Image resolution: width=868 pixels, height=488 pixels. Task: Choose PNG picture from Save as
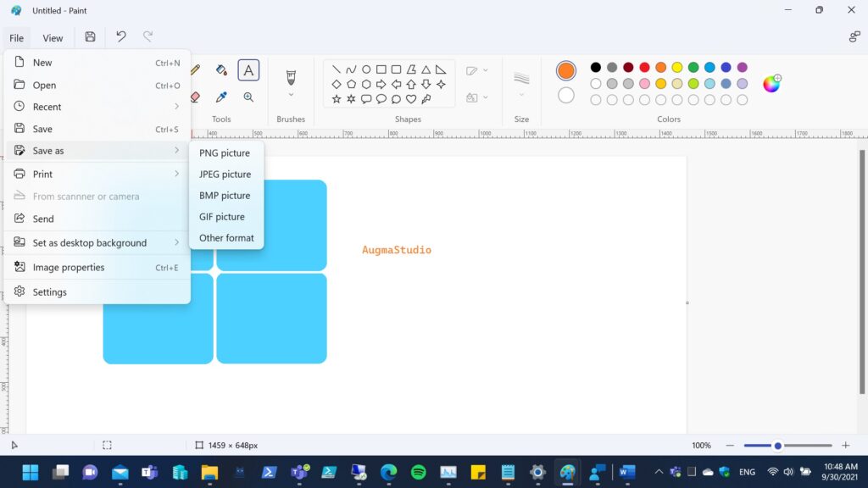tap(225, 153)
